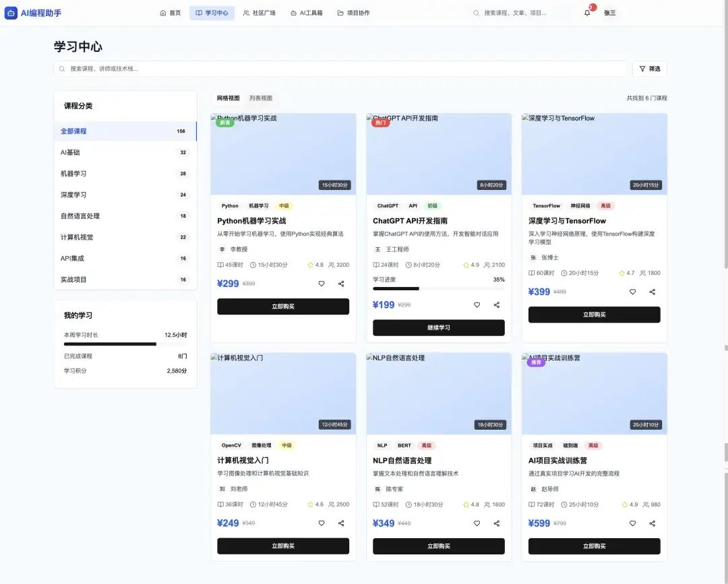Share the 计算机视觉入门 course
728x584 pixels.
[341, 523]
